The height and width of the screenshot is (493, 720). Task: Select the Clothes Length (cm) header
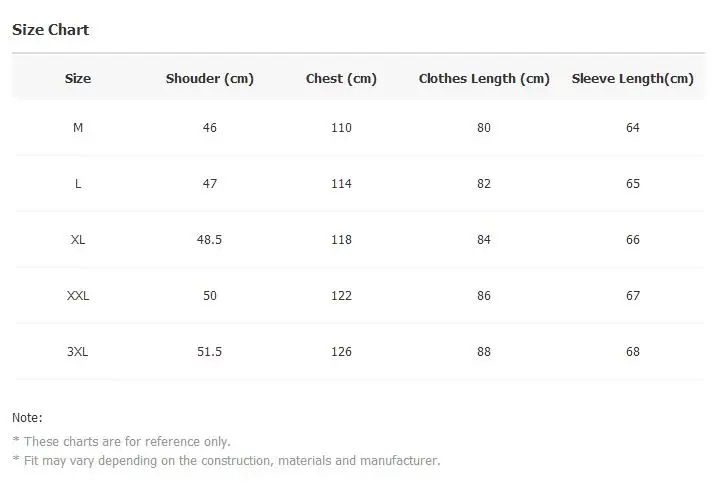[x=484, y=78]
